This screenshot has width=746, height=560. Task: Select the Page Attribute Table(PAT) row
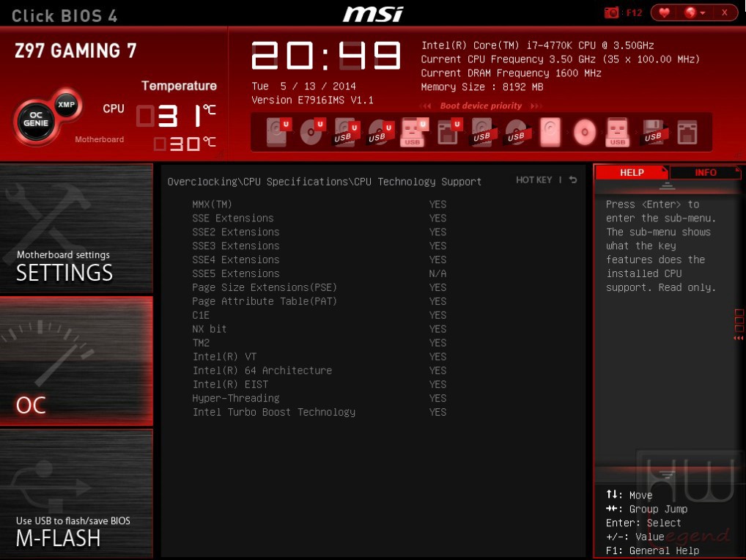(x=320, y=301)
